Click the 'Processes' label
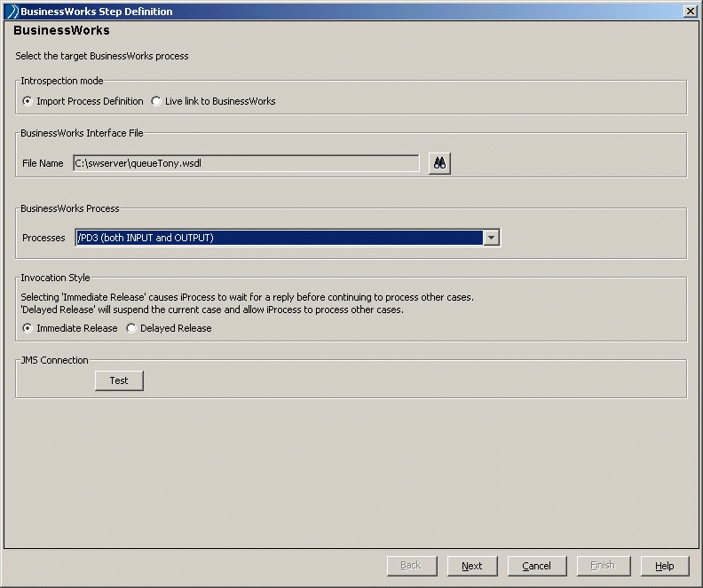The width and height of the screenshot is (703, 588). pyautogui.click(x=43, y=238)
